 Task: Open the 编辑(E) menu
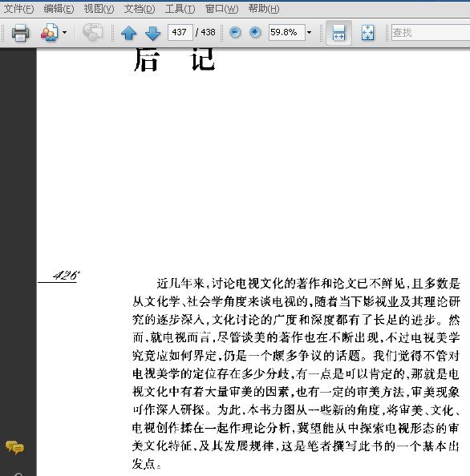59,9
